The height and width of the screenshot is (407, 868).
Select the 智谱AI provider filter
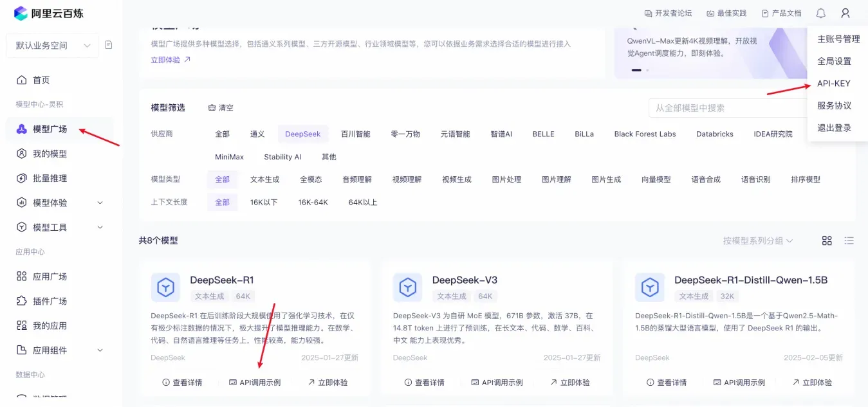501,134
